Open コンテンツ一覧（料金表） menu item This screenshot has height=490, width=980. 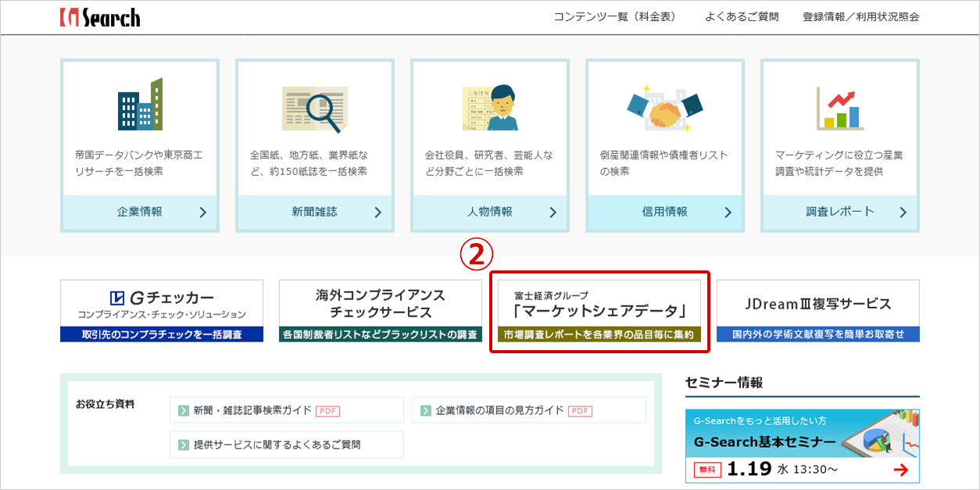[615, 17]
